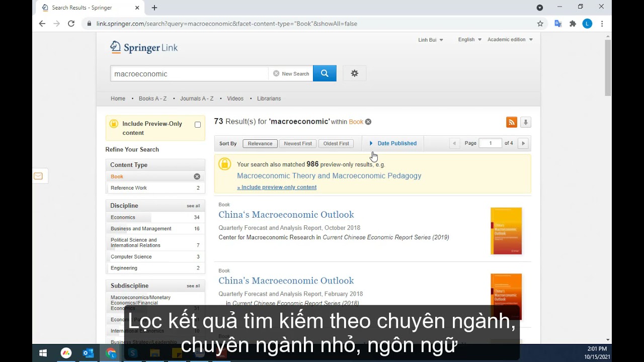View site info via the padlock
The height and width of the screenshot is (362, 644).
pyautogui.click(x=89, y=24)
